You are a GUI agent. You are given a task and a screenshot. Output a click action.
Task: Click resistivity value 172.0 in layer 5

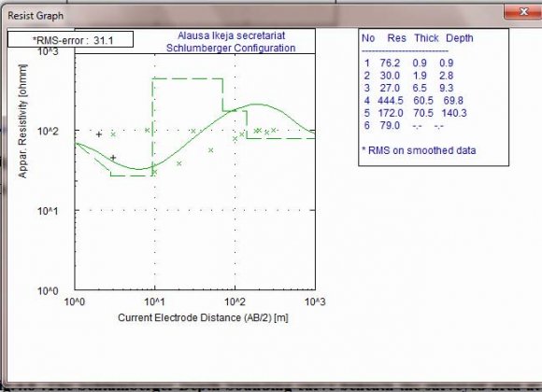[x=391, y=113]
